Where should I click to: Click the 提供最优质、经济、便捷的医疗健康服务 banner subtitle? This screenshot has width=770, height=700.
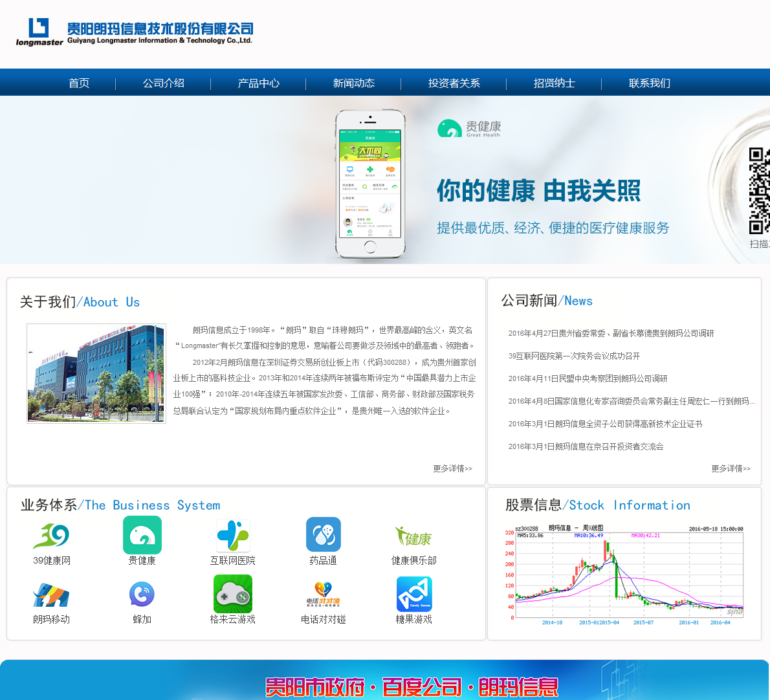pos(553,228)
